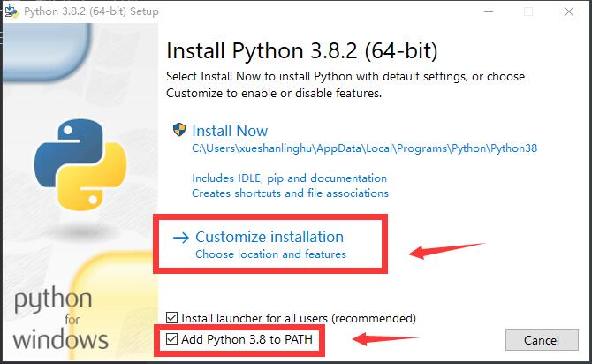This screenshot has width=592, height=364.
Task: Click the disabled maximize button
Action: (x=528, y=11)
